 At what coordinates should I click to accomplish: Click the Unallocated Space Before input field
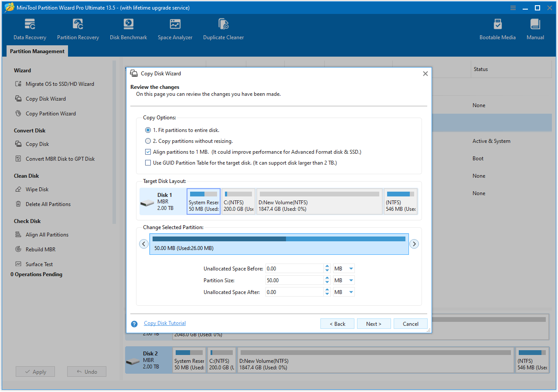tap(294, 268)
